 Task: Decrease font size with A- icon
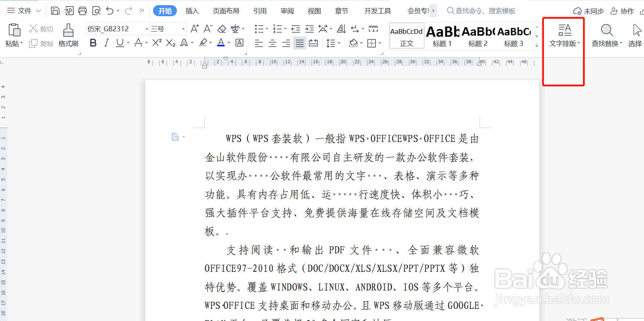click(208, 29)
